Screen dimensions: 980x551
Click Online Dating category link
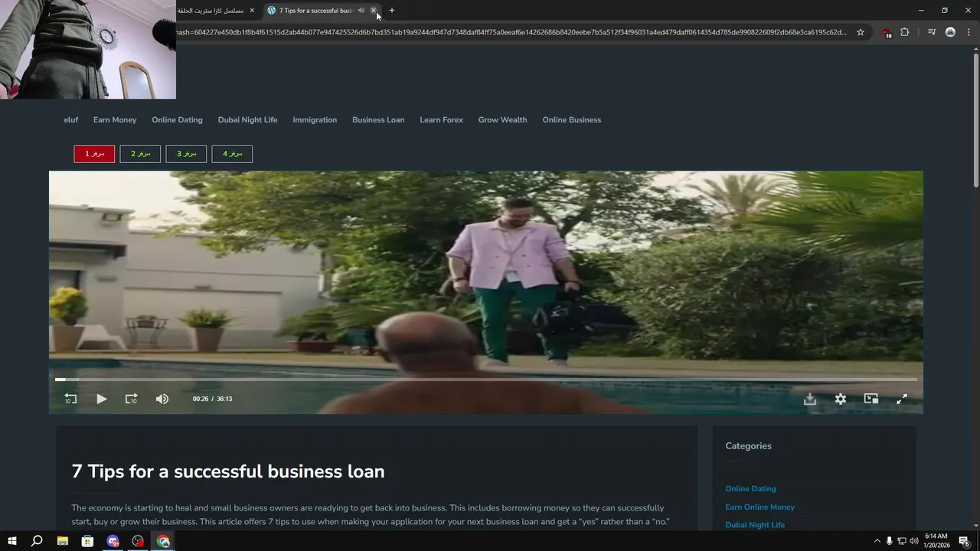pos(750,489)
